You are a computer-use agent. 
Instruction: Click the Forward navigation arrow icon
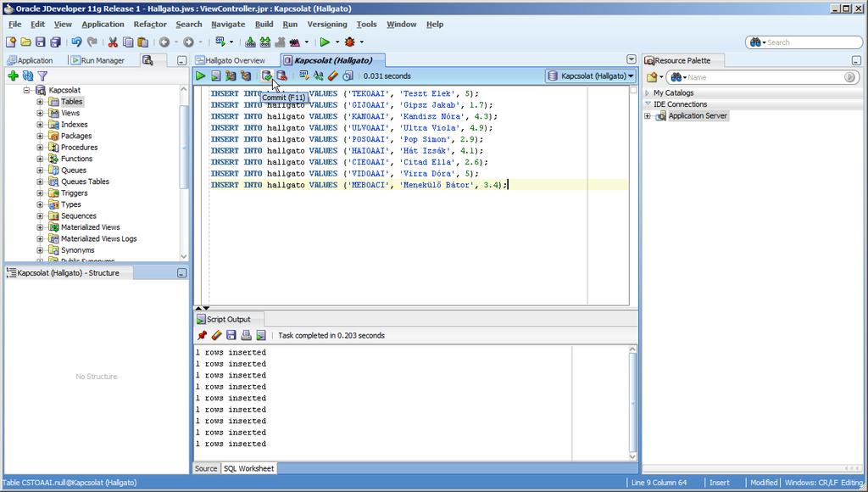[189, 42]
